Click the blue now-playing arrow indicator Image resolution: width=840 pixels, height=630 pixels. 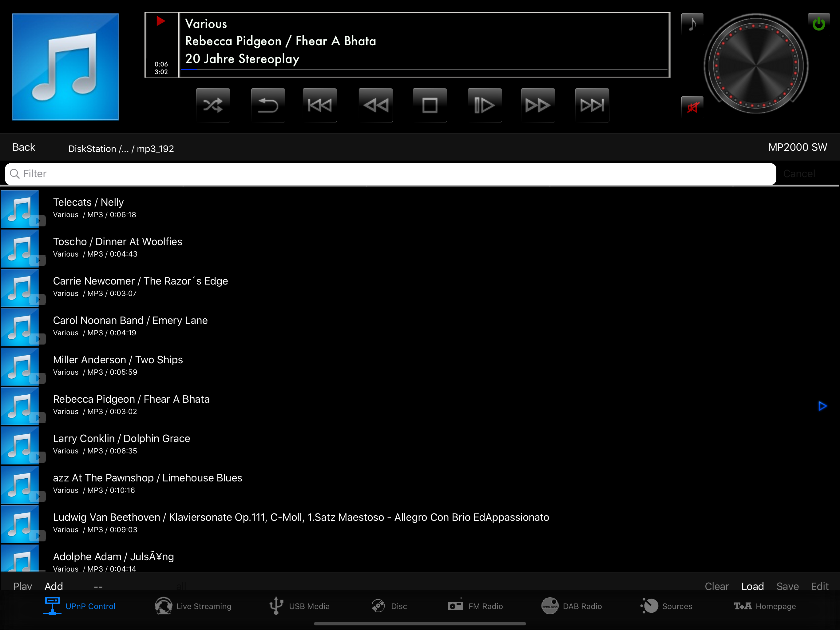822,406
